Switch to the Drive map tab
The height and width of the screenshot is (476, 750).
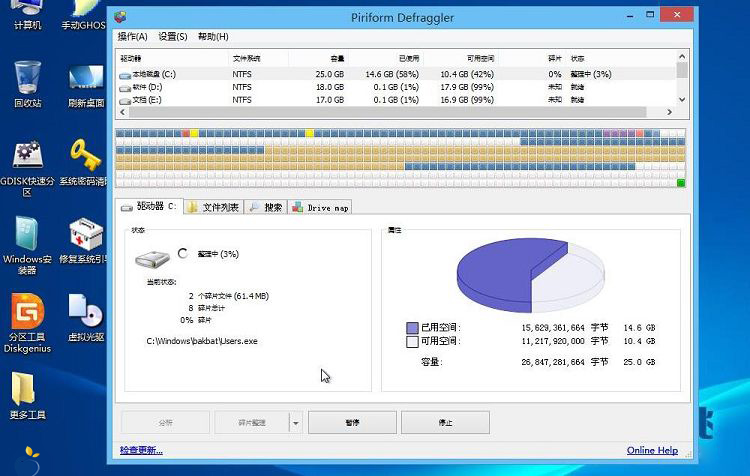coord(320,207)
